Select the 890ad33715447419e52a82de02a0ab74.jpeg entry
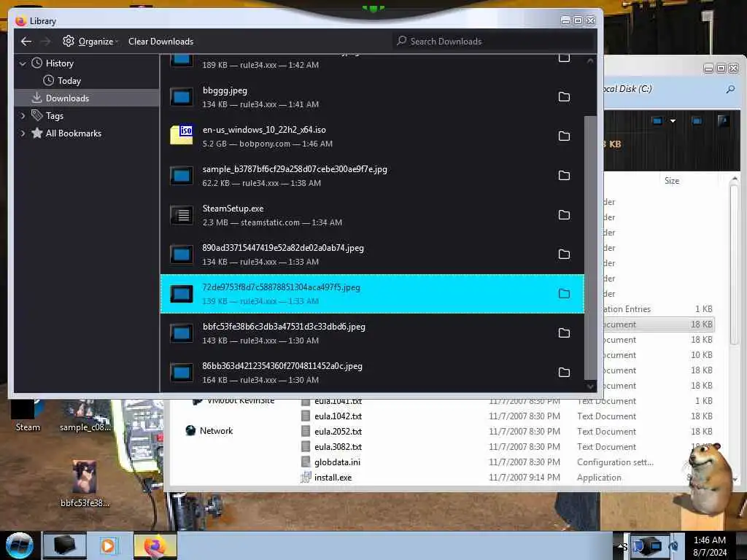 coord(372,254)
